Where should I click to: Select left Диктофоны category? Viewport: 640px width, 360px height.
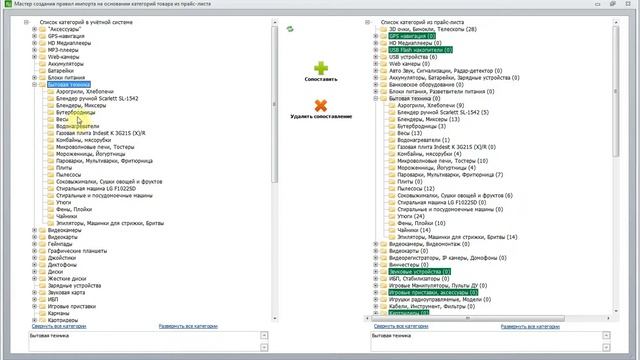pos(62,265)
